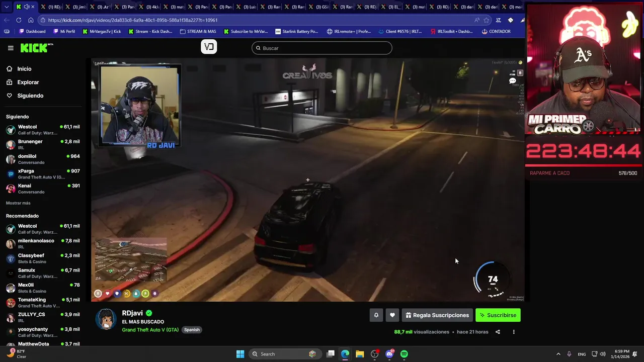Click the green Suscribirse button

coord(498,315)
